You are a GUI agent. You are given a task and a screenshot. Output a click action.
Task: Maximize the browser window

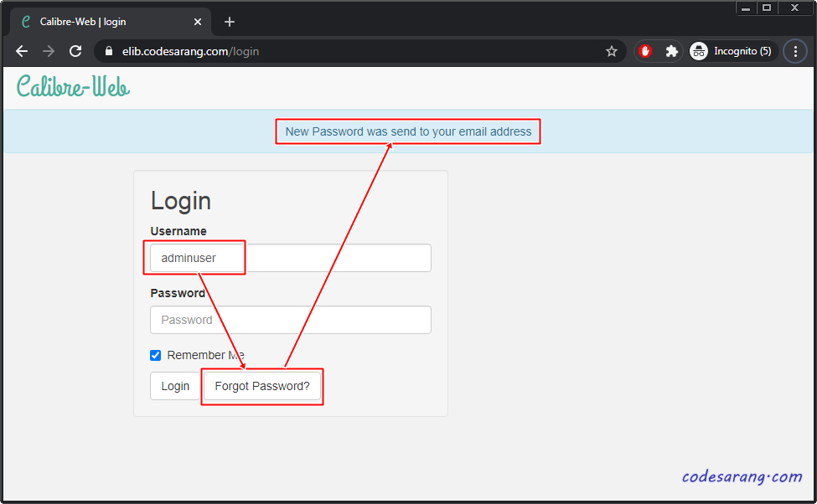(x=767, y=8)
